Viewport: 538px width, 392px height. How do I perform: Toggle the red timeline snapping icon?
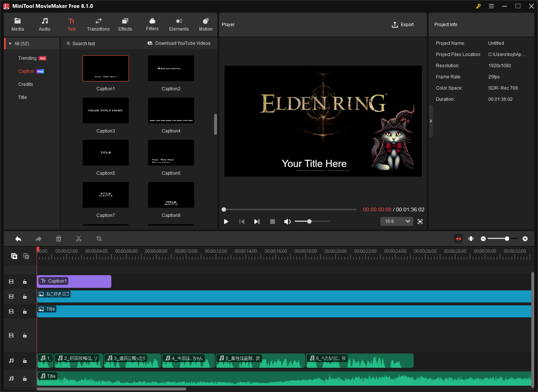[458, 239]
